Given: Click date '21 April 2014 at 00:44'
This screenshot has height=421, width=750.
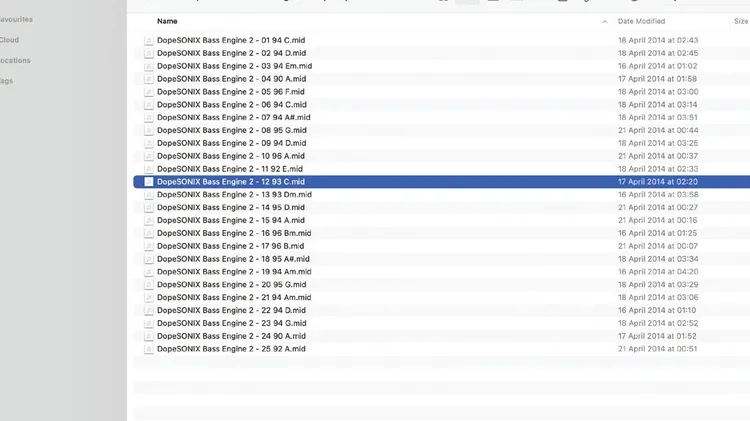Looking at the screenshot, I should 658,130.
